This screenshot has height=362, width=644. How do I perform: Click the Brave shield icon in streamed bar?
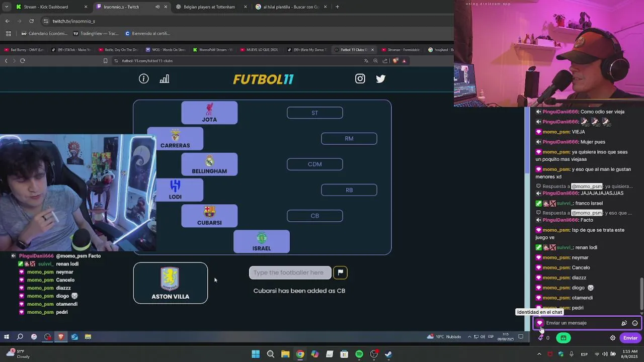click(x=395, y=61)
